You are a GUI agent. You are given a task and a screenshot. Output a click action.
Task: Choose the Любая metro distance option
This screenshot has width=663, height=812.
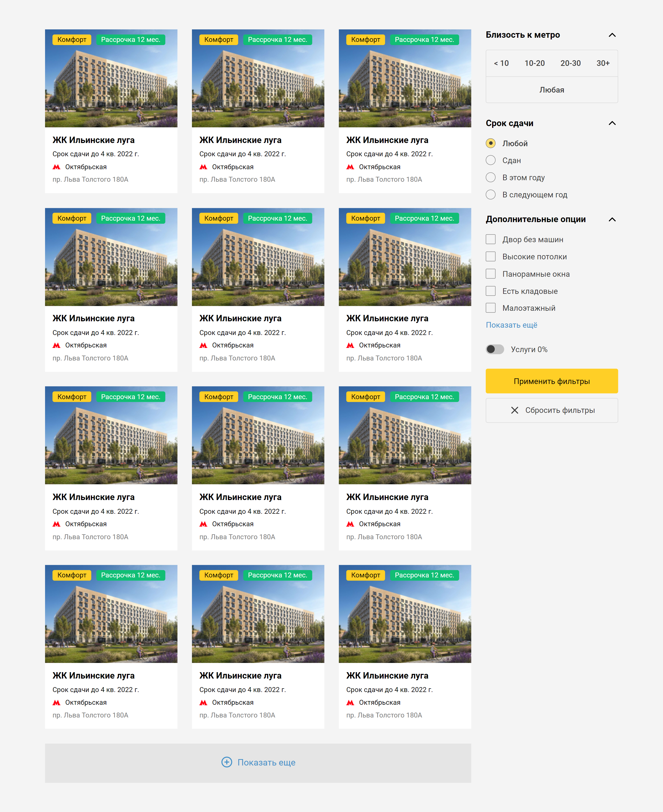[552, 90]
